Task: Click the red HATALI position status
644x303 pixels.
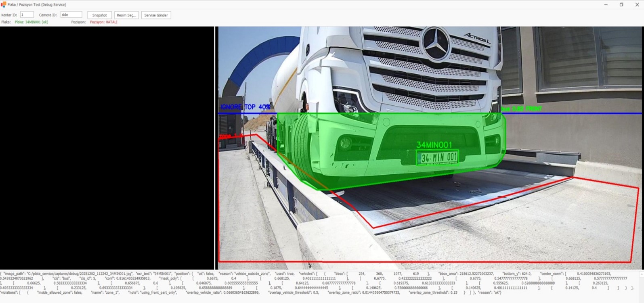Action: tap(104, 22)
